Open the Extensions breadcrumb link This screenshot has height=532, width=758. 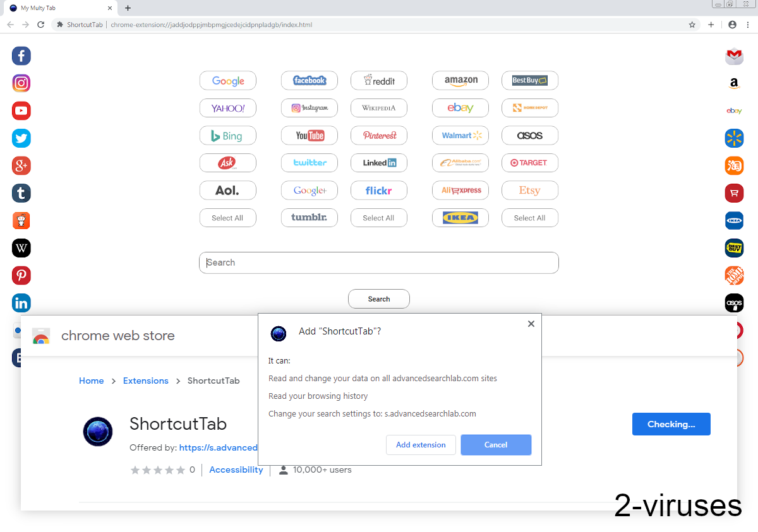(x=146, y=381)
